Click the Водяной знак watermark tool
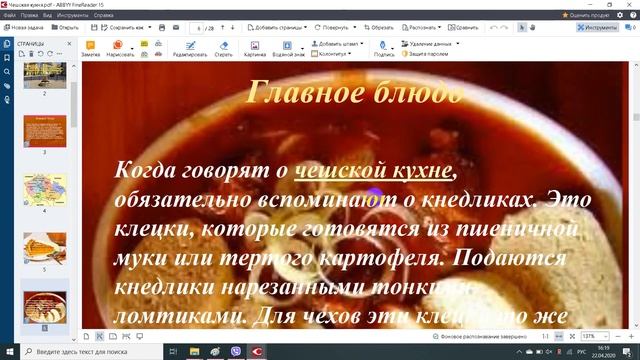 (287, 49)
